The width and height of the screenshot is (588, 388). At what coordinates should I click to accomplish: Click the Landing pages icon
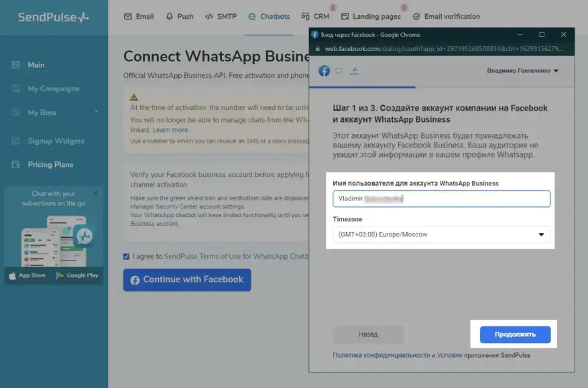tap(345, 17)
